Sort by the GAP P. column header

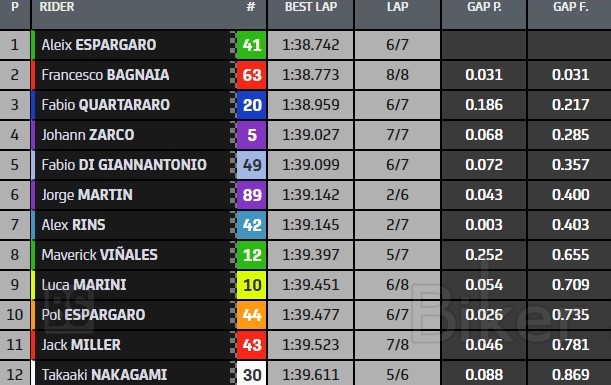coord(484,7)
